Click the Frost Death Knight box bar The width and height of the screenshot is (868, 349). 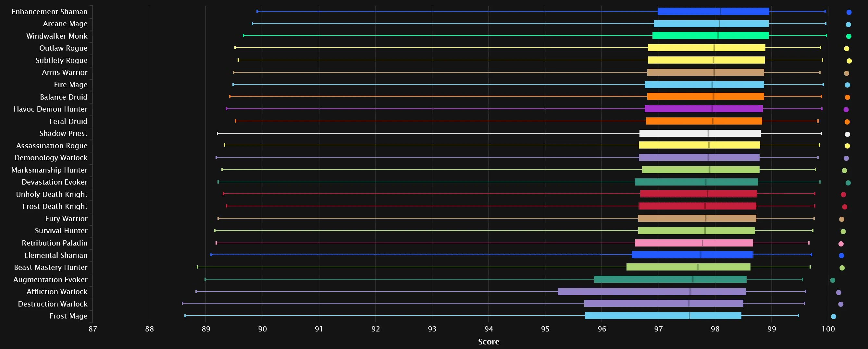[698, 206]
